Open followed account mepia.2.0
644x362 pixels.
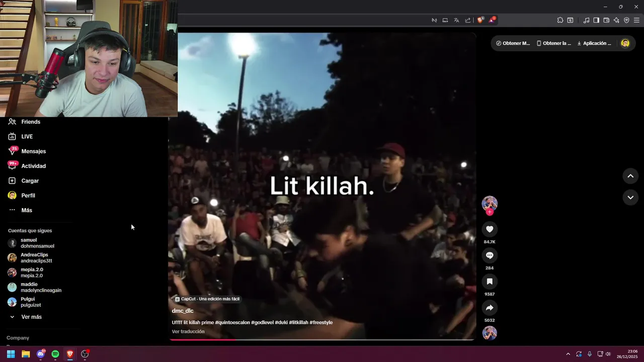(25, 273)
